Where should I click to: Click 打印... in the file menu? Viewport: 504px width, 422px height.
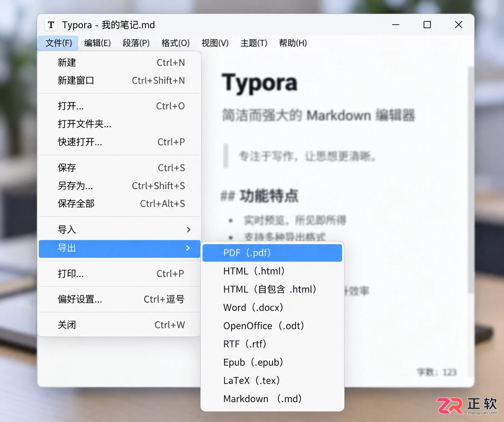coord(120,273)
